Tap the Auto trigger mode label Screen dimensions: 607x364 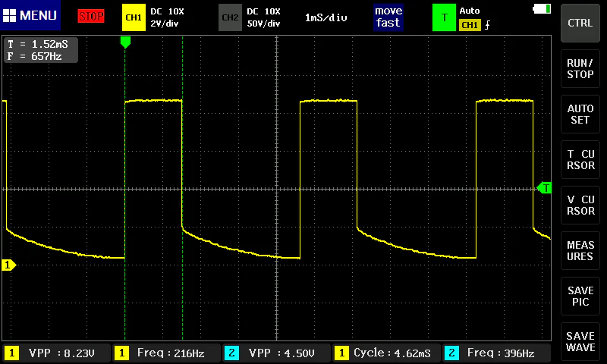point(470,11)
